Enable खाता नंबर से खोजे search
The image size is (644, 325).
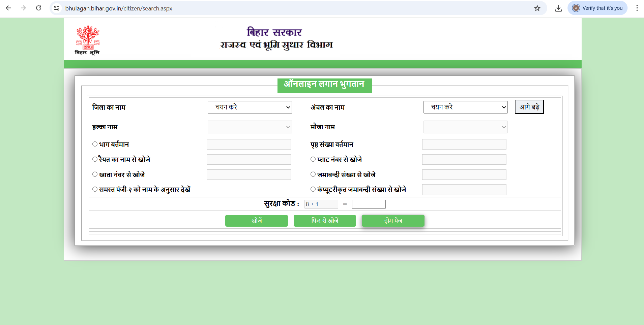click(x=95, y=174)
